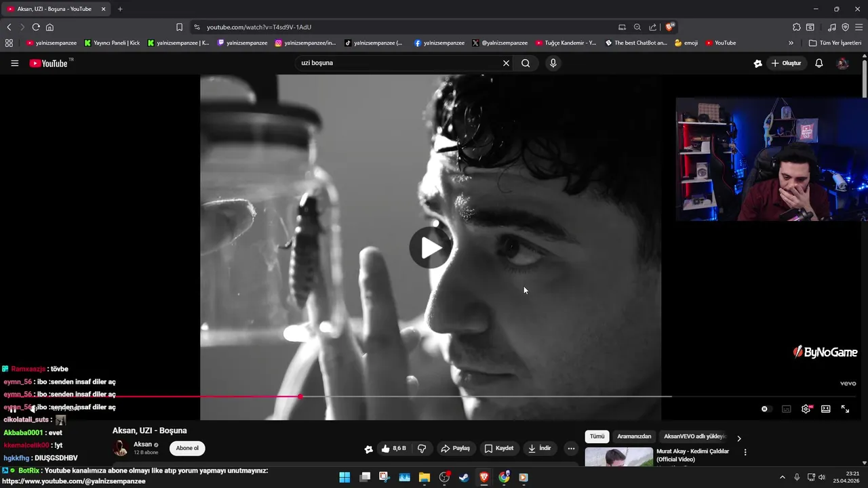
Task: Open Google Chrome from the taskbar
Action: [x=504, y=477]
